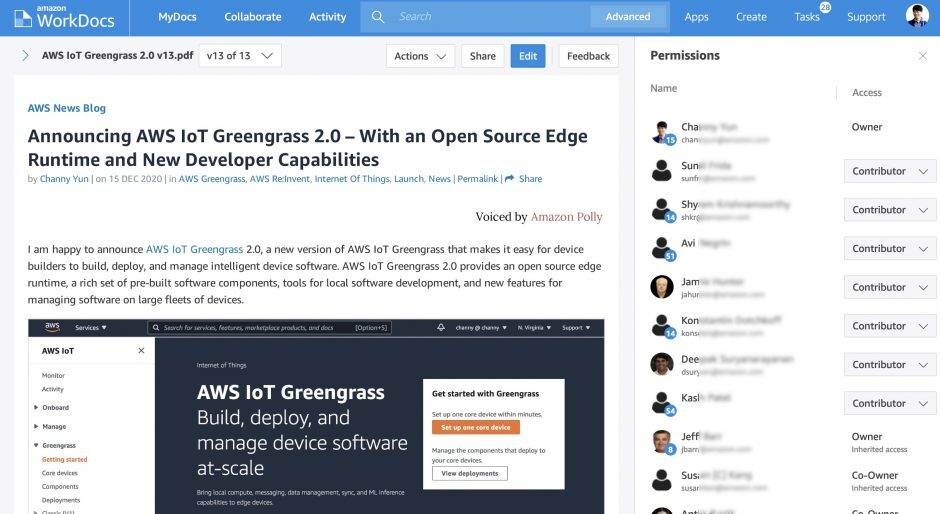Click avatar of user Cha
The height and width of the screenshot is (514, 940).
pyautogui.click(x=663, y=133)
